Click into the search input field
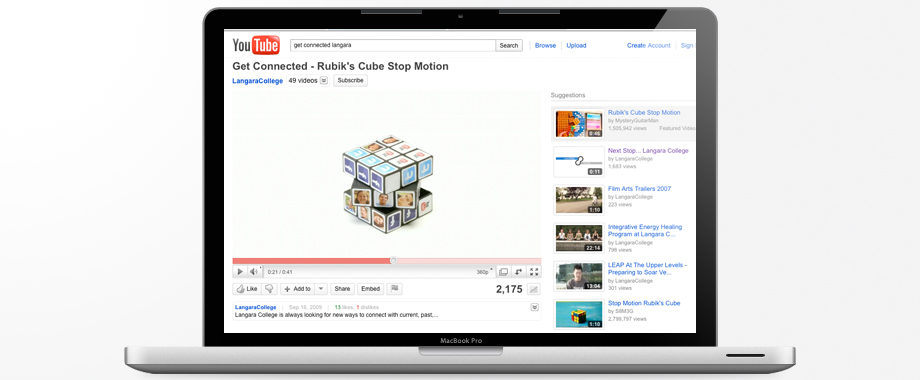 (x=393, y=45)
